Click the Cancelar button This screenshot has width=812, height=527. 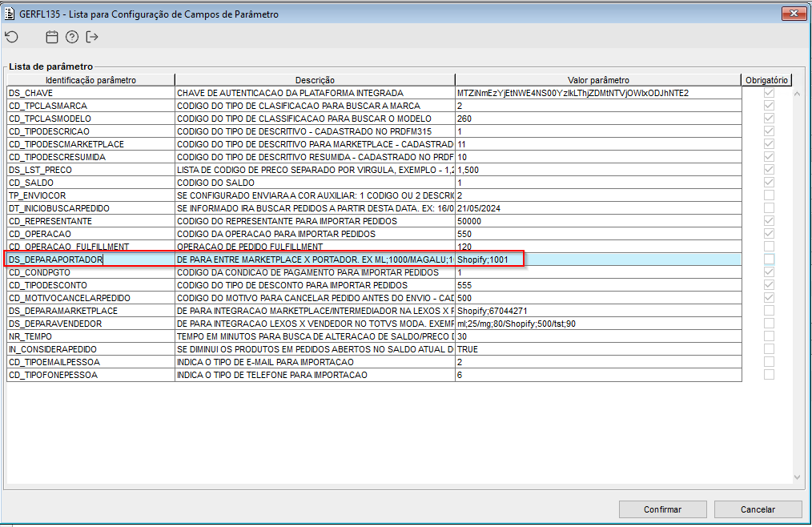click(x=758, y=509)
